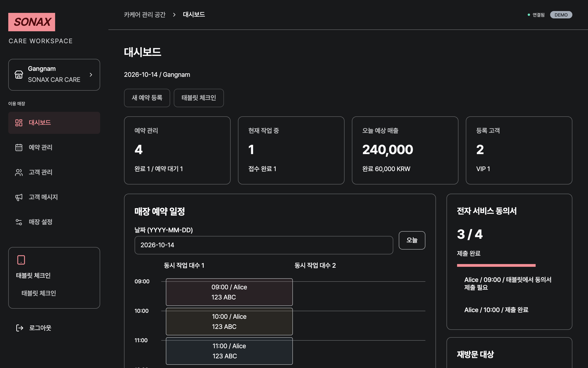Select the 09:00 / Alice reservation block
The height and width of the screenshot is (368, 588).
pos(229,292)
